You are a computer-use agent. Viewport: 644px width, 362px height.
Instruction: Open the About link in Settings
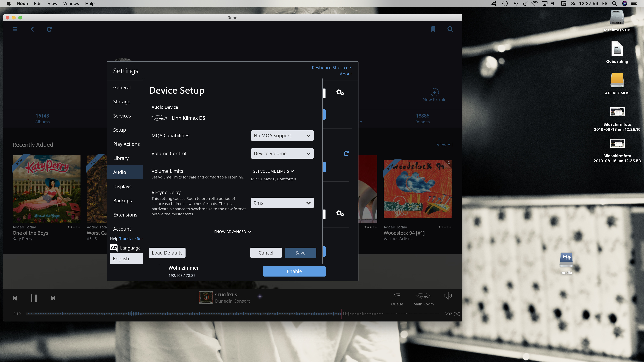[346, 74]
